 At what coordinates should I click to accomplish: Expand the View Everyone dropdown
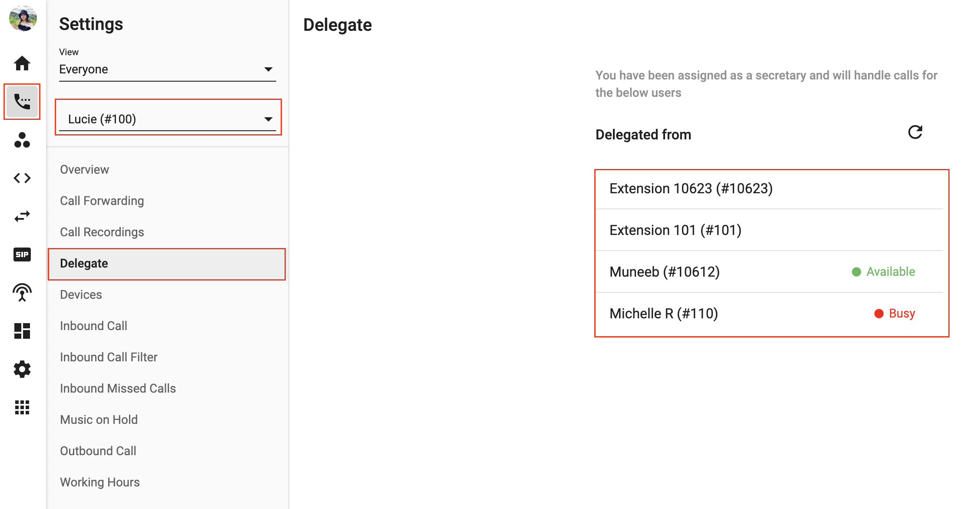click(x=168, y=69)
